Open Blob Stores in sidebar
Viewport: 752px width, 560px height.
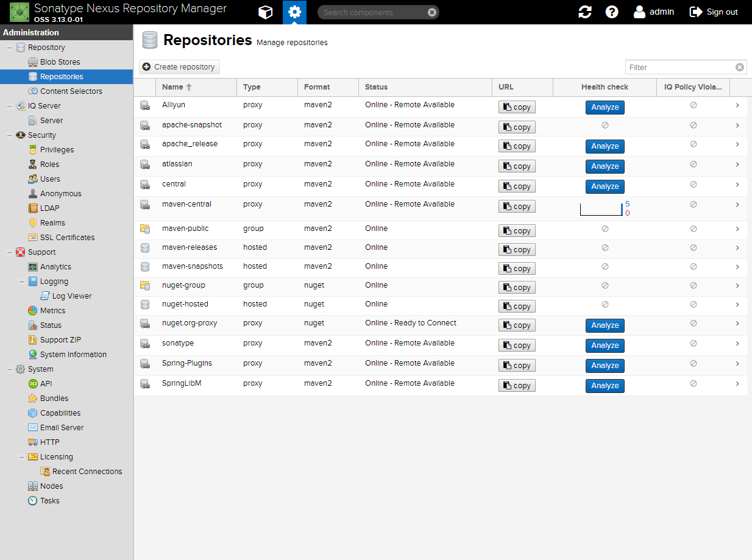pyautogui.click(x=60, y=62)
